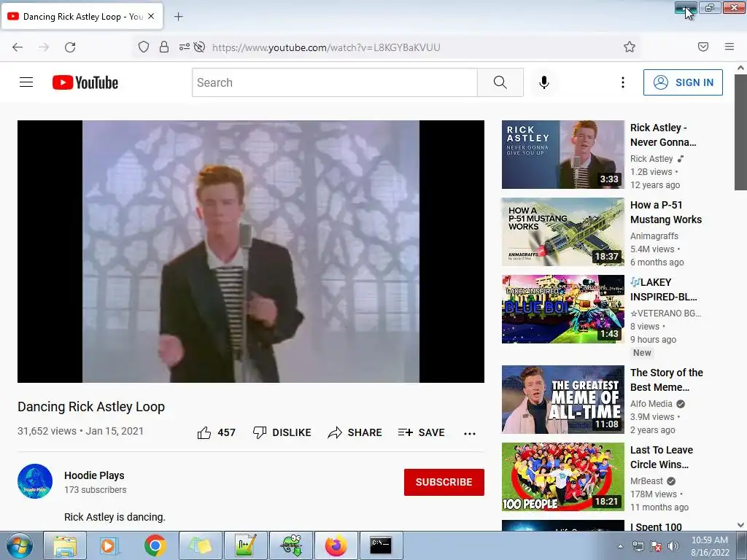Open the green chameleon app from the taskbar
The image size is (747, 560).
point(291,545)
